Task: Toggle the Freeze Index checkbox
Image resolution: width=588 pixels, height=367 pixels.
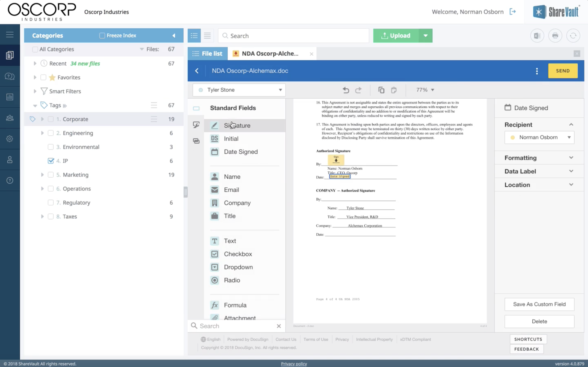Action: click(102, 36)
